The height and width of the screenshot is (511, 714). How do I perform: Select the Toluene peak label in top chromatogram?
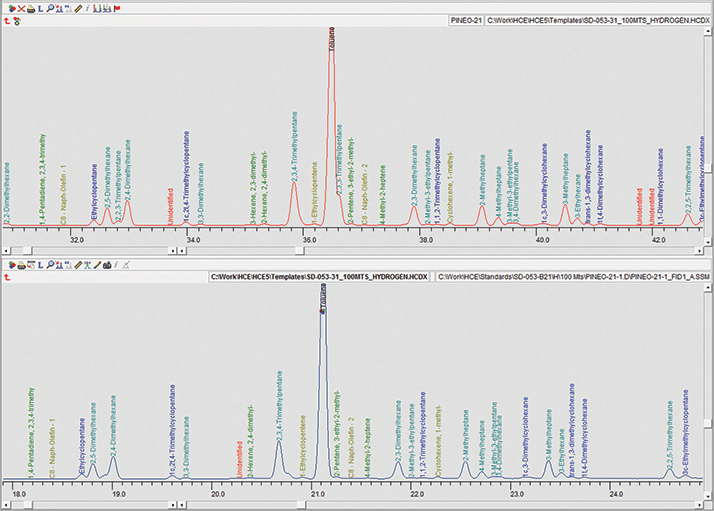[x=332, y=39]
